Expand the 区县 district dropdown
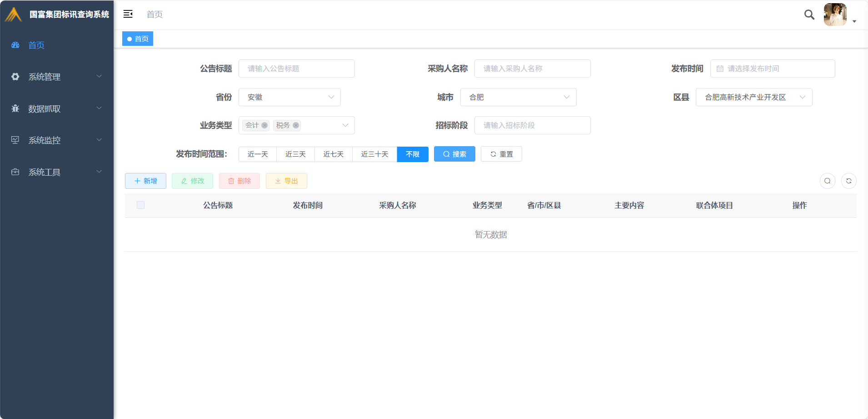The image size is (868, 419). pos(753,97)
